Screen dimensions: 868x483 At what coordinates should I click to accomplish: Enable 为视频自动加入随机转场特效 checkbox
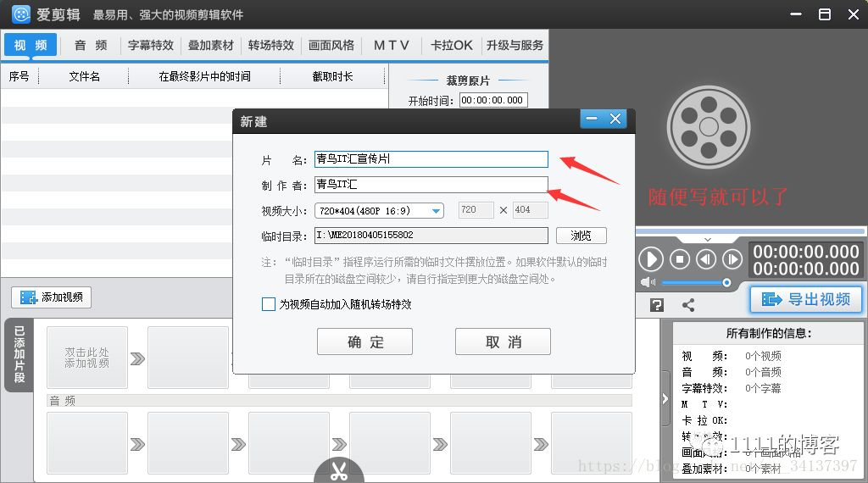(x=269, y=304)
